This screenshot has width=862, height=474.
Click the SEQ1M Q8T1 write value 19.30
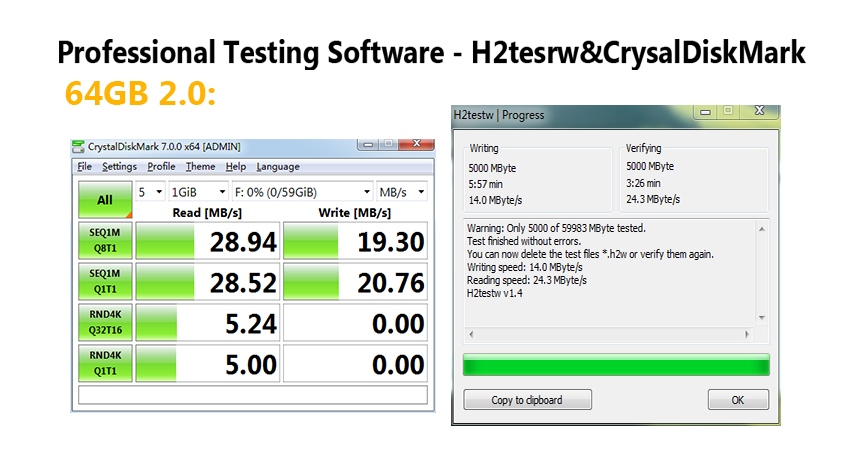pos(391,242)
